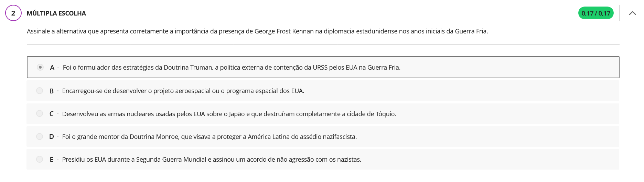644x182 pixels.
Task: Click the letter B option label
Action: 52,91
